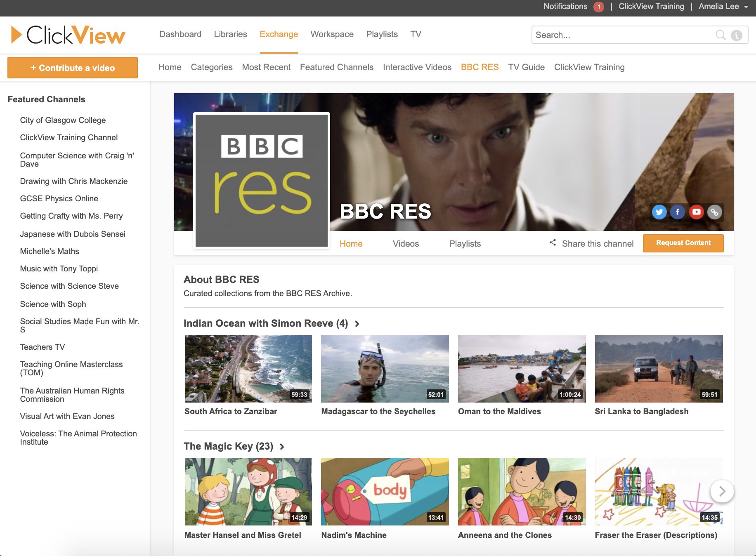Open Notifications link in top bar

click(565, 7)
